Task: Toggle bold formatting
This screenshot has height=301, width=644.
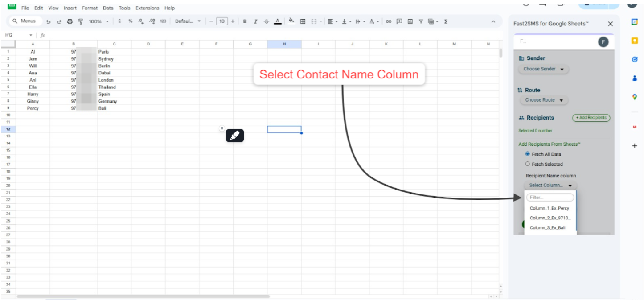Action: (x=245, y=21)
